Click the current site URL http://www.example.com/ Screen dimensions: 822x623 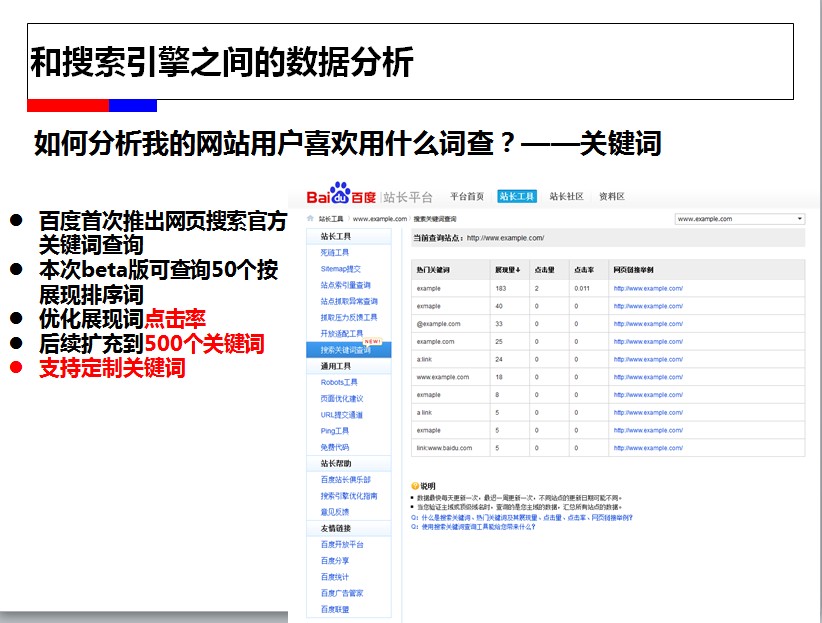pos(505,238)
